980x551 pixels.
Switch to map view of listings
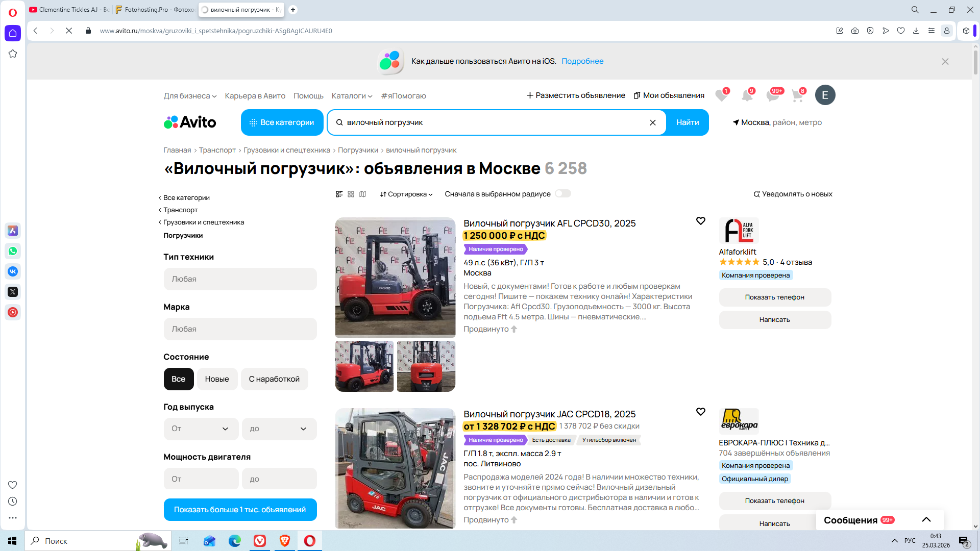[x=362, y=194]
